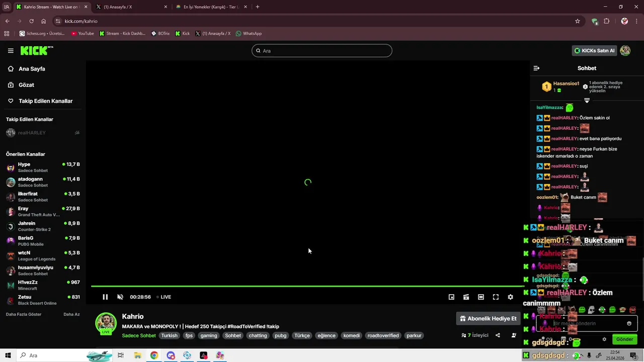
Task: Open Hype recommended channel
Action: 43,167
